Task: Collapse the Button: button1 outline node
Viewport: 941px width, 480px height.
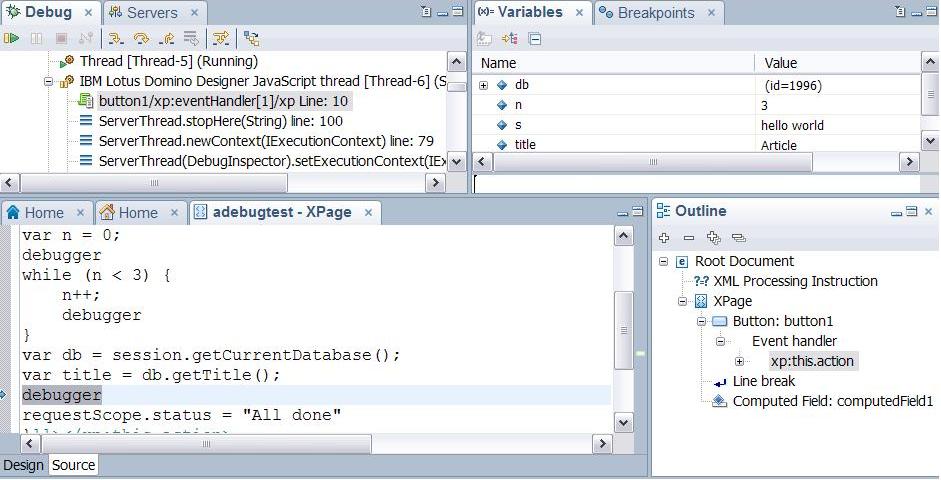Action: pyautogui.click(x=702, y=321)
